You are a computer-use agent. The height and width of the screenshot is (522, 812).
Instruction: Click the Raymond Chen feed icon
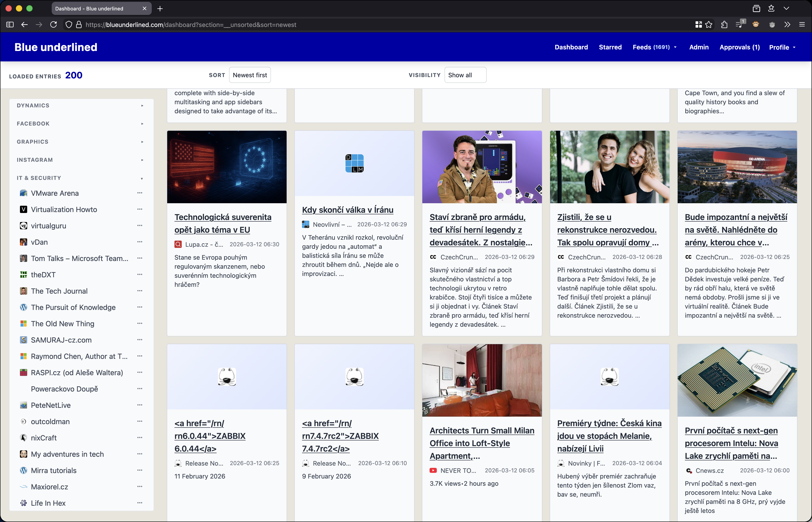pyautogui.click(x=23, y=356)
